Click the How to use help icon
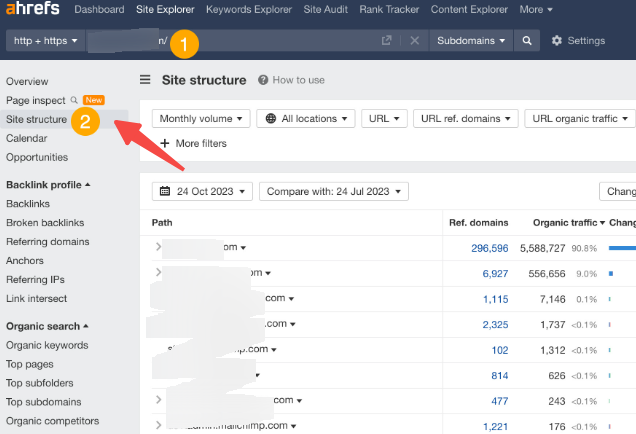 point(263,80)
